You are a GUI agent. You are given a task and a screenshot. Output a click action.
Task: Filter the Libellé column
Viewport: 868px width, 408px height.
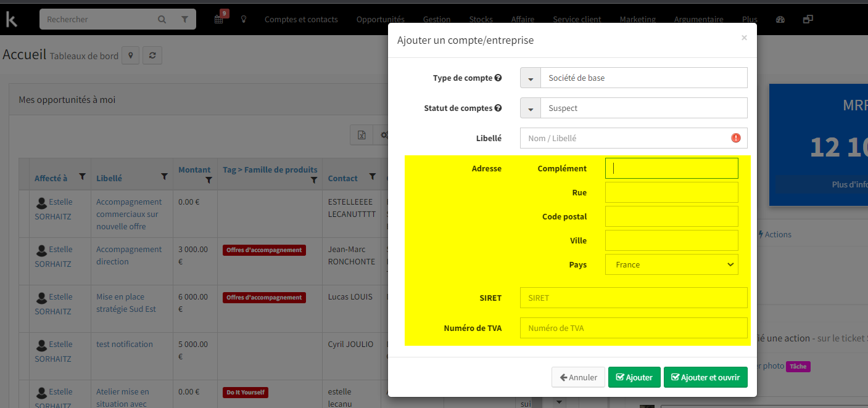[x=164, y=177]
